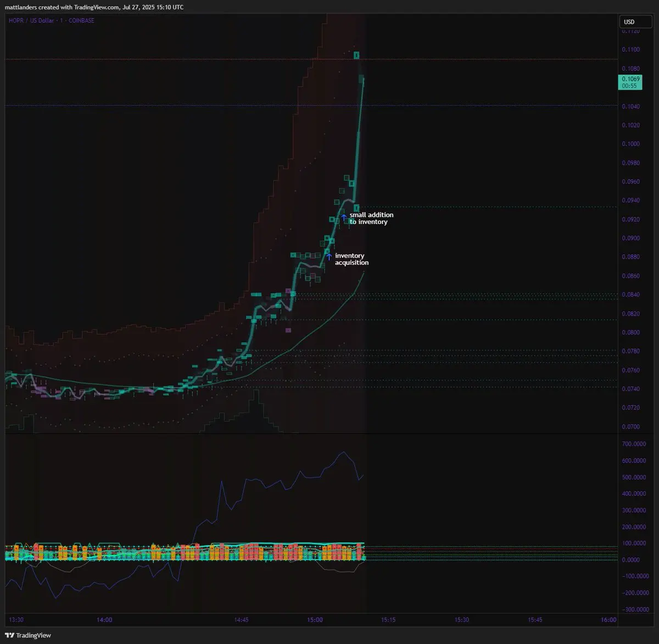Click the 0.0700 price scale label
659x644 pixels.
[630, 427]
